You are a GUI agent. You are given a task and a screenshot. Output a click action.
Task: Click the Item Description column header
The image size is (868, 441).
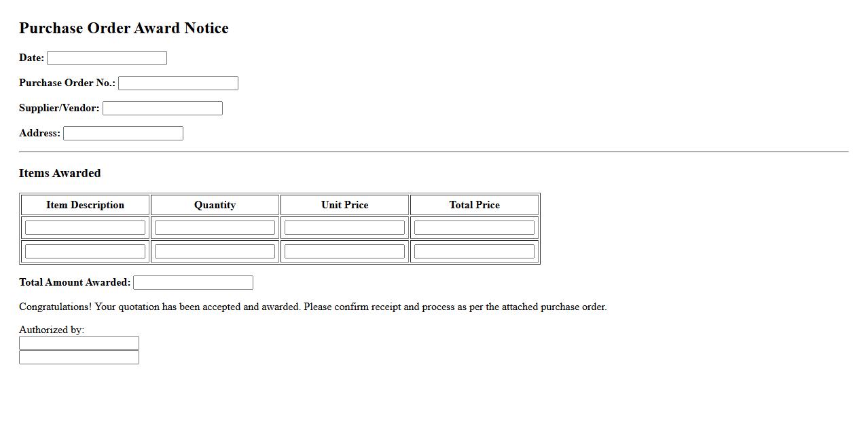pos(85,205)
